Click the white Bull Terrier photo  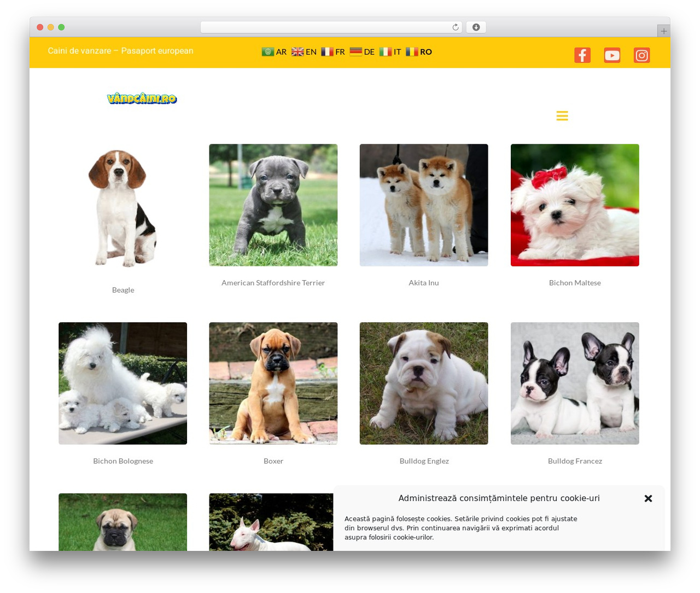[x=271, y=522]
